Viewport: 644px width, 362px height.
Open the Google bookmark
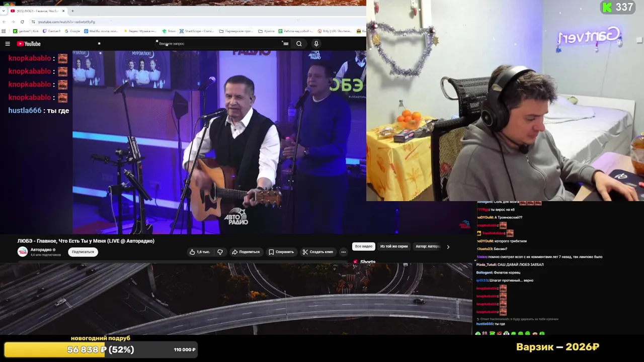[x=72, y=31]
